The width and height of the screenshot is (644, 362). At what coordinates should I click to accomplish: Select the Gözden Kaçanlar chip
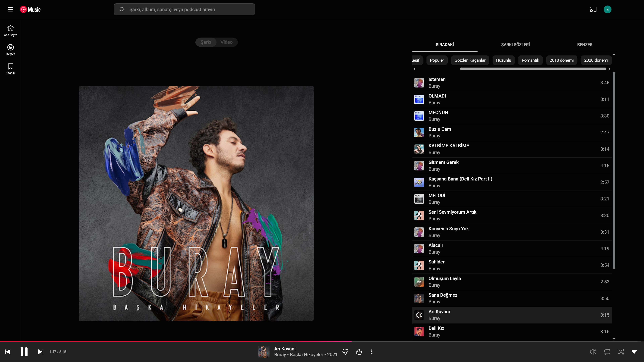click(x=470, y=60)
